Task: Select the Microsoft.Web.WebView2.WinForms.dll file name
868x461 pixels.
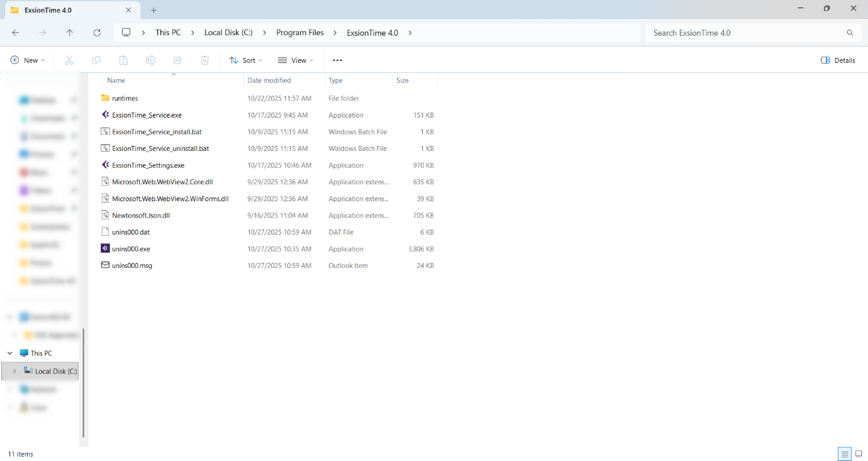Action: pyautogui.click(x=170, y=199)
